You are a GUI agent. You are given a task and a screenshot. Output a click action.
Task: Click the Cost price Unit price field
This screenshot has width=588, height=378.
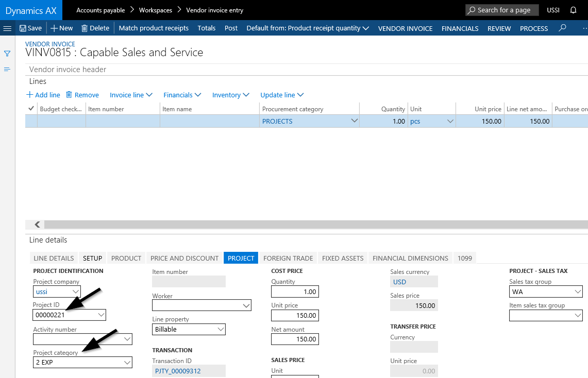294,315
